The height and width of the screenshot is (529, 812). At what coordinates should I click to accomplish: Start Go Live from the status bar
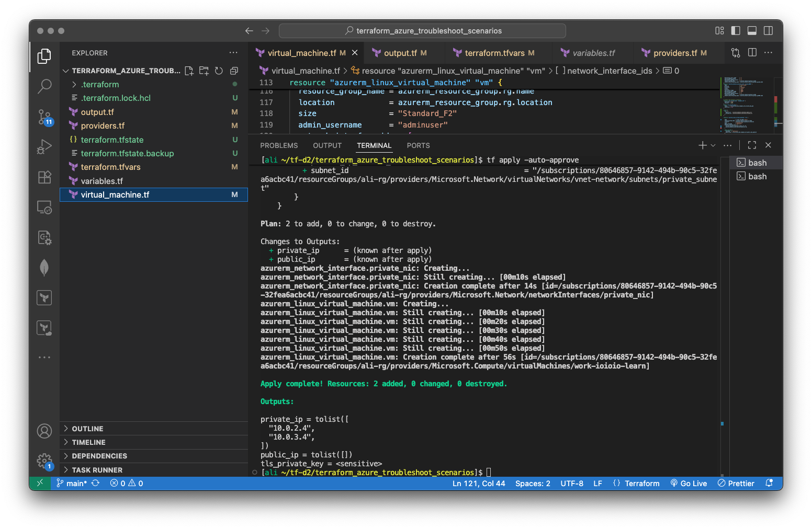[x=689, y=483]
